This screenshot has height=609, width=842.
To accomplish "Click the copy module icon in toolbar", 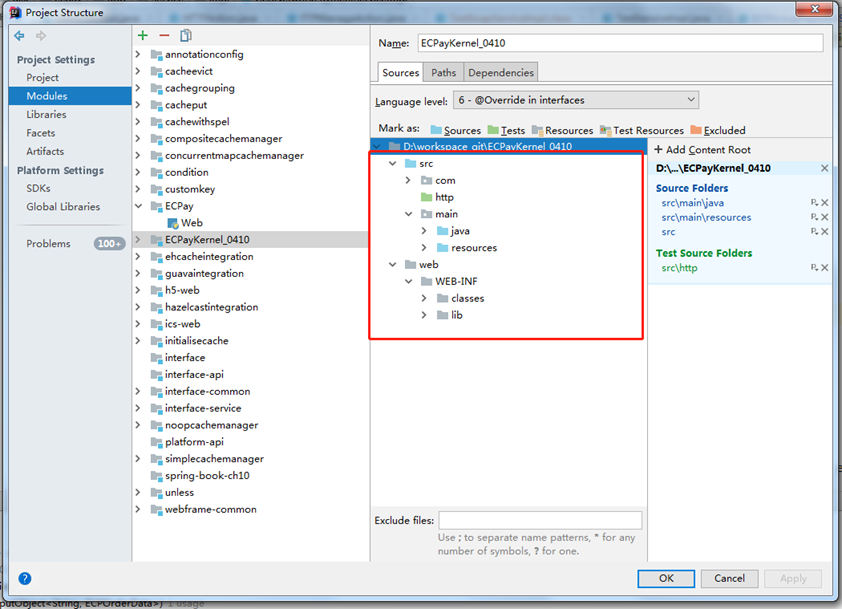I will [186, 35].
